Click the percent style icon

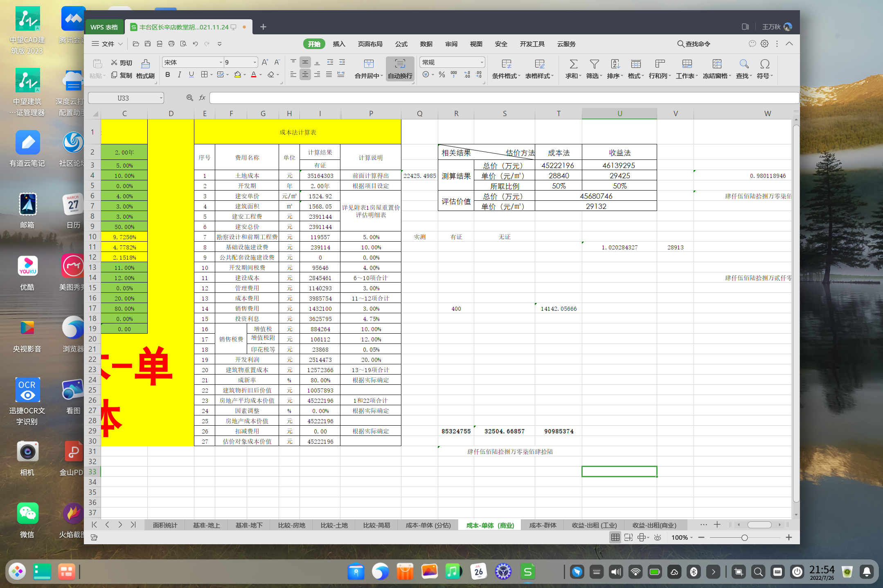coord(441,74)
